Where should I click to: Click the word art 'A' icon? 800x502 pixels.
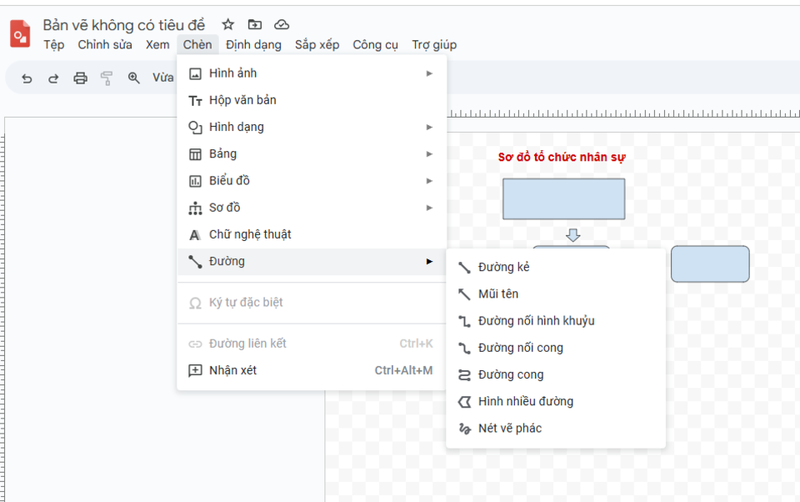(x=195, y=235)
